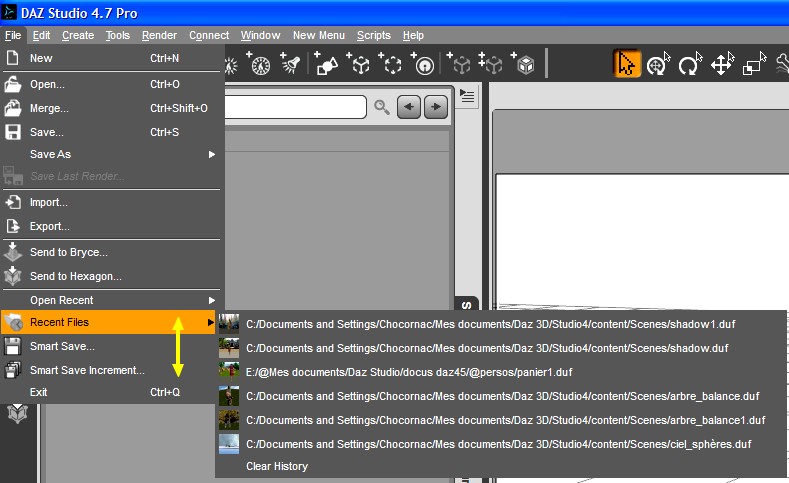Click the New document icon in File menu
This screenshot has height=483, width=789.
[13, 58]
